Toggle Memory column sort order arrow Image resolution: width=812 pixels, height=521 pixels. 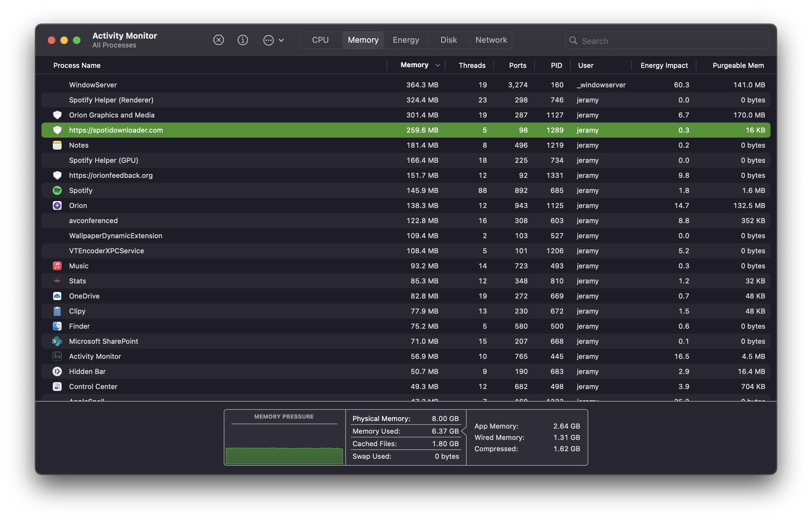click(437, 65)
